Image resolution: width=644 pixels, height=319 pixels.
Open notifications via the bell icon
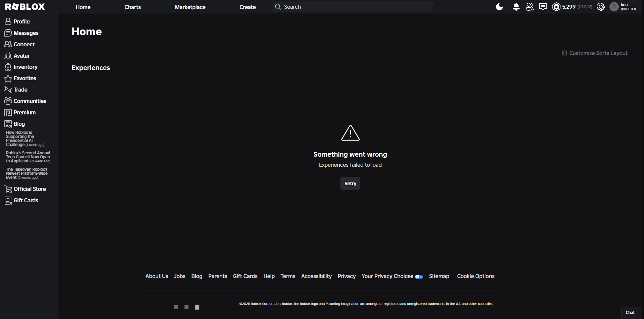point(516,6)
